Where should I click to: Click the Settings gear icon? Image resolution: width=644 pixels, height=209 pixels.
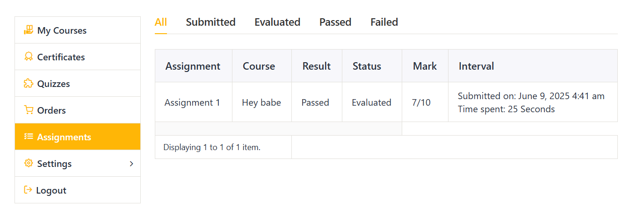pyautogui.click(x=29, y=163)
